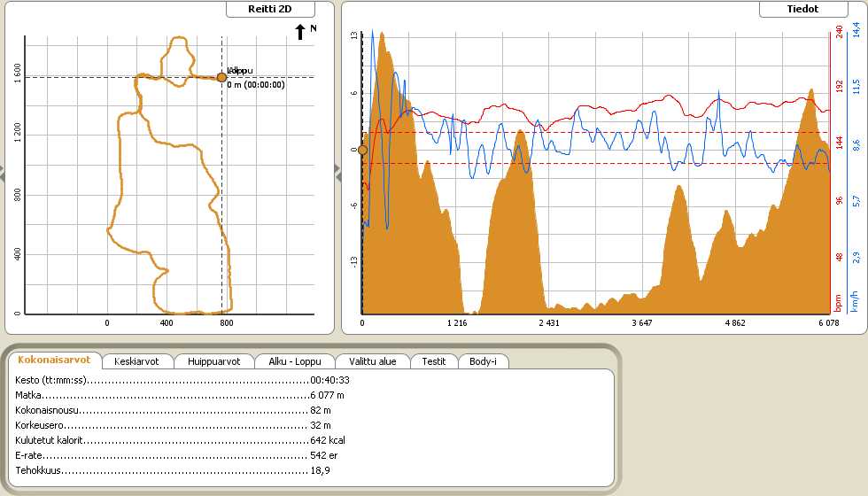Click the route start marker on map
This screenshot has width=868, height=496.
pos(221,78)
